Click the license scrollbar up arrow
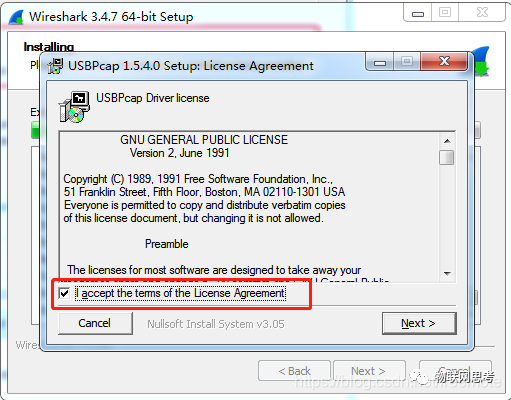This screenshot has width=511, height=400. click(x=447, y=141)
